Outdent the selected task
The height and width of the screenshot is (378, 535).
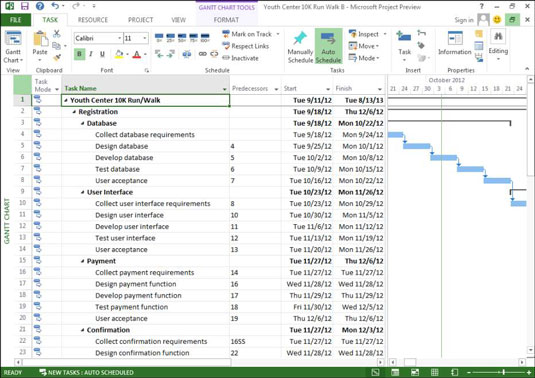tap(159, 54)
